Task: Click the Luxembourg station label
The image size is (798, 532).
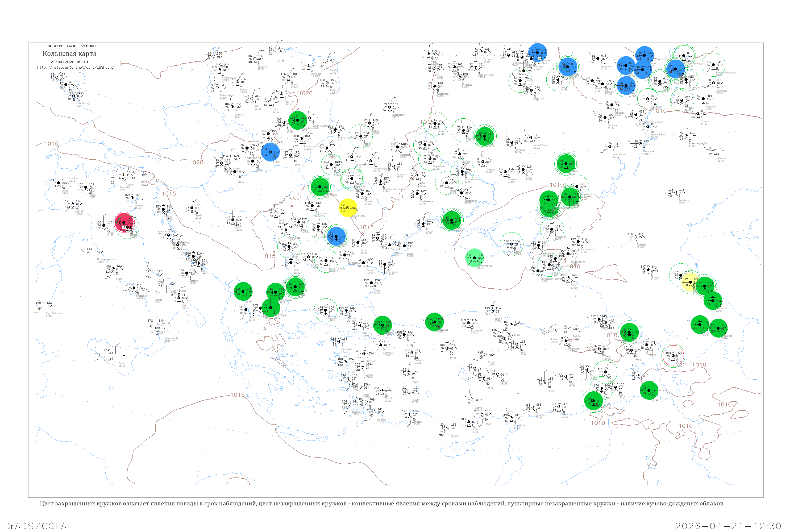Action: coord(83,104)
